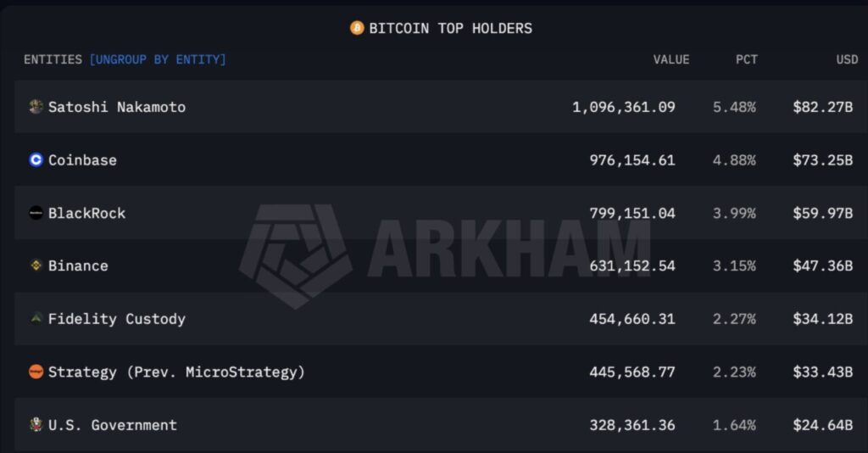Select the U.S. Government row name
Screen dimensions: 868x453
113,425
